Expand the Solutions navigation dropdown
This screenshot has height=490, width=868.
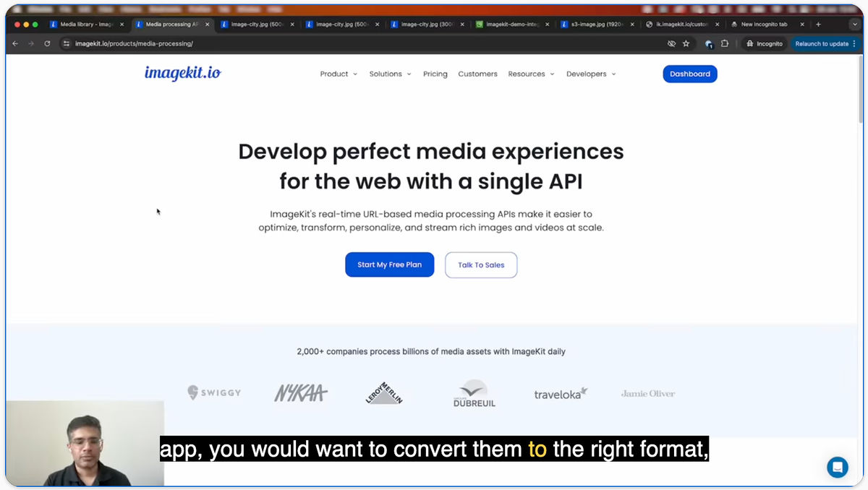coord(390,74)
